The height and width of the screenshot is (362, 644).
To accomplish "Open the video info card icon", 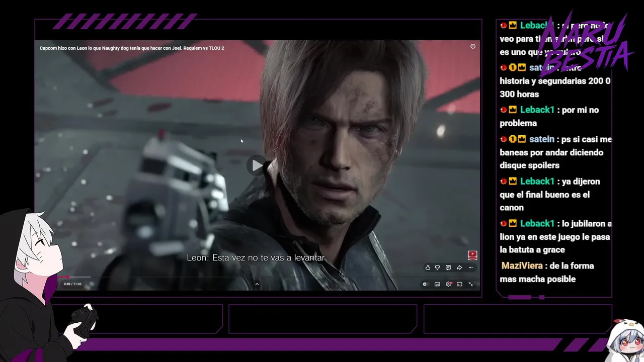I will [473, 46].
